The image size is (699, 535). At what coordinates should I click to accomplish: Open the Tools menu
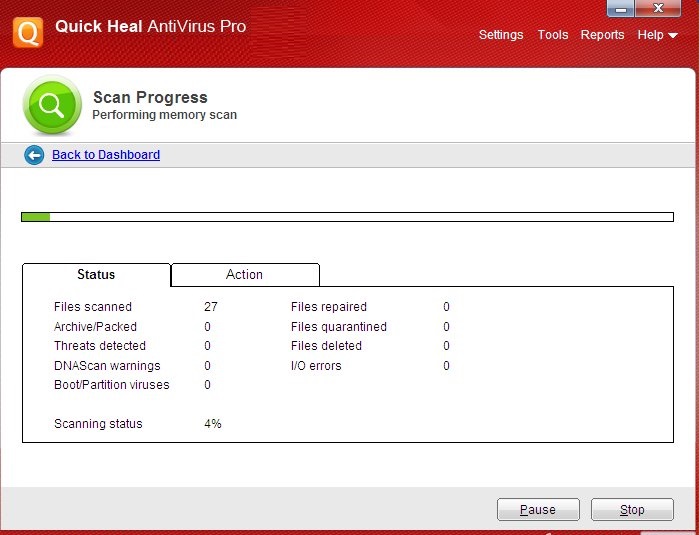click(x=553, y=35)
